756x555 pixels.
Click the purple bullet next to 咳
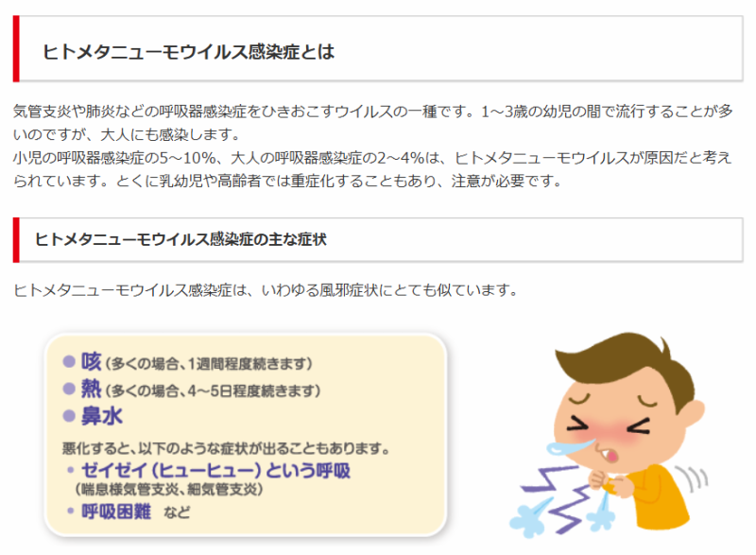coord(69,361)
